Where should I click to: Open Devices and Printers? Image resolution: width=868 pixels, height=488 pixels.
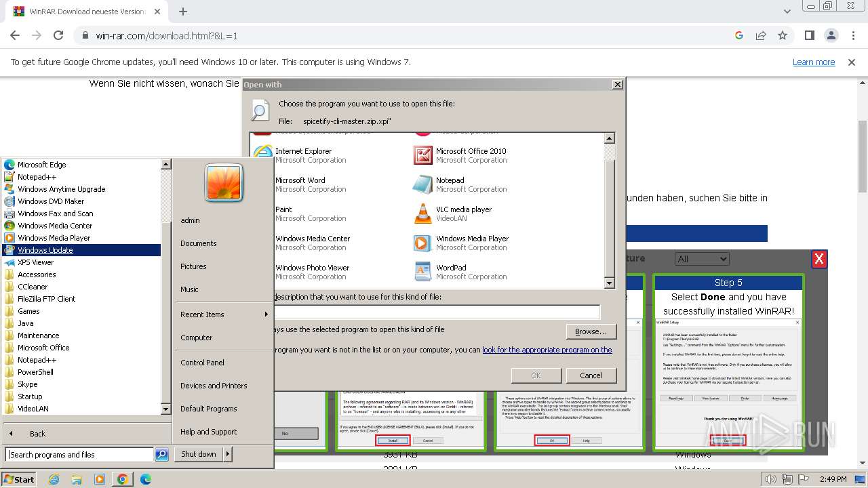(214, 386)
